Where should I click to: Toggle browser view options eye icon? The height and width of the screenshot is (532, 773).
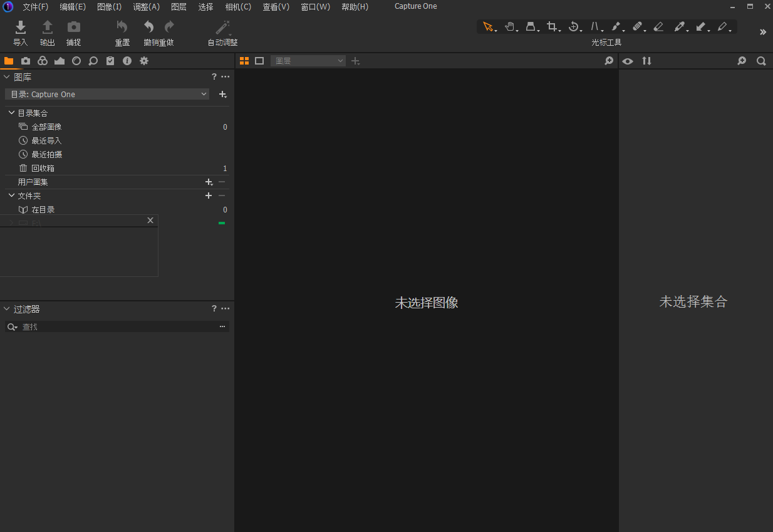628,61
